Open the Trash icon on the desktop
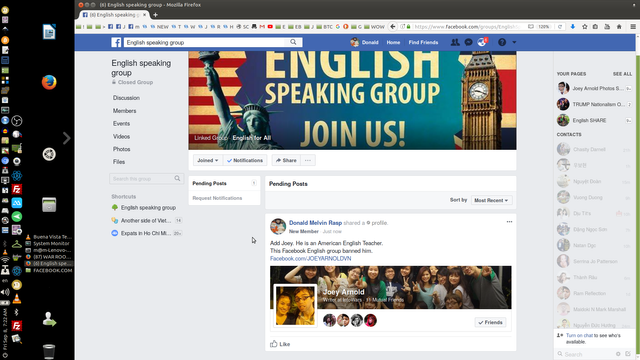640x360 pixels. [x=49, y=351]
